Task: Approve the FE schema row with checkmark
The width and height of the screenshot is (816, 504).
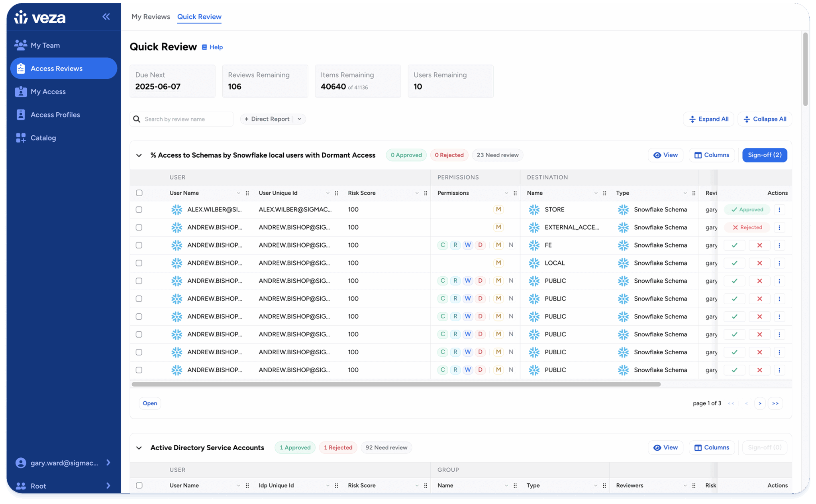Action: click(734, 245)
